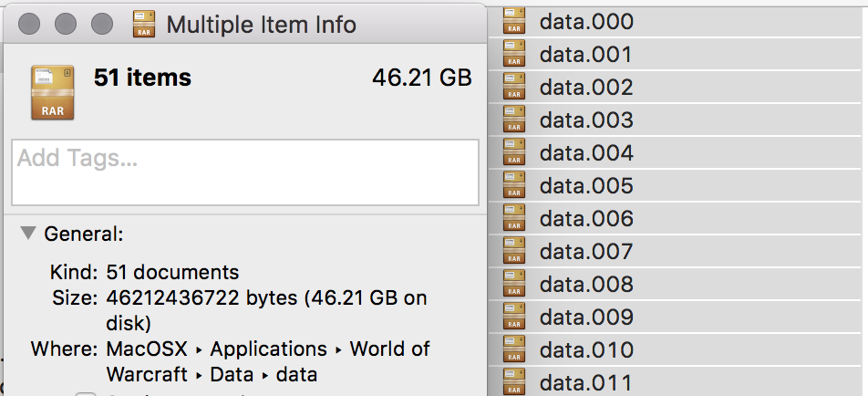Screen dimensions: 868x396
Task: Select the data.011 file
Action: click(585, 383)
